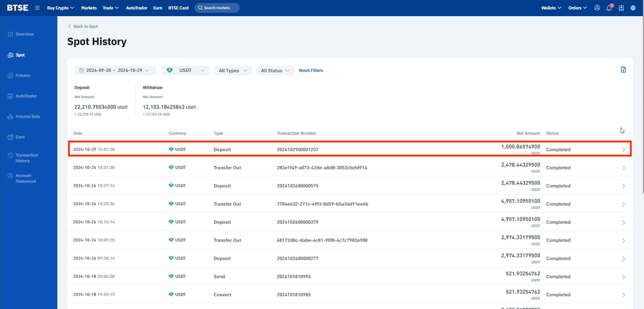Open the language globe icon
644x309 pixels.
[x=633, y=8]
